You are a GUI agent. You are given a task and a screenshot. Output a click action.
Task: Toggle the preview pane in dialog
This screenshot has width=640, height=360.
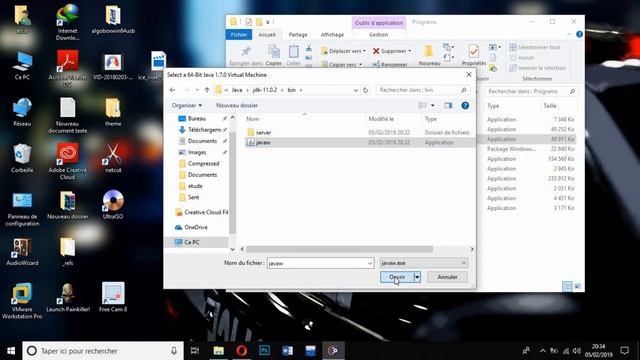pyautogui.click(x=448, y=105)
